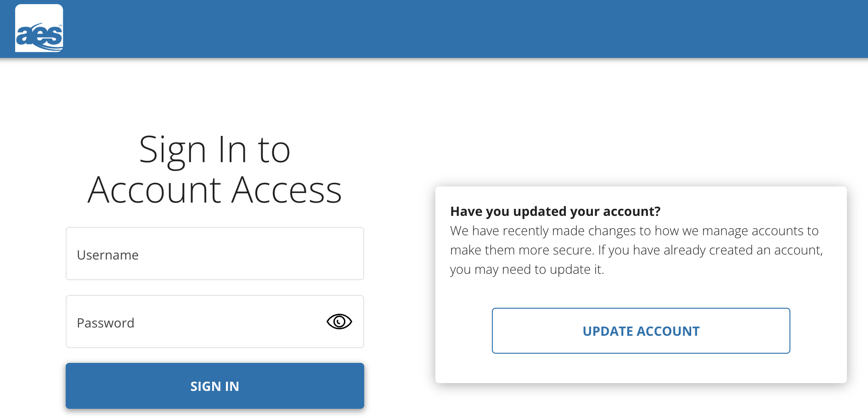
Task: Select the 'Have you updated your account?' heading
Action: click(555, 211)
